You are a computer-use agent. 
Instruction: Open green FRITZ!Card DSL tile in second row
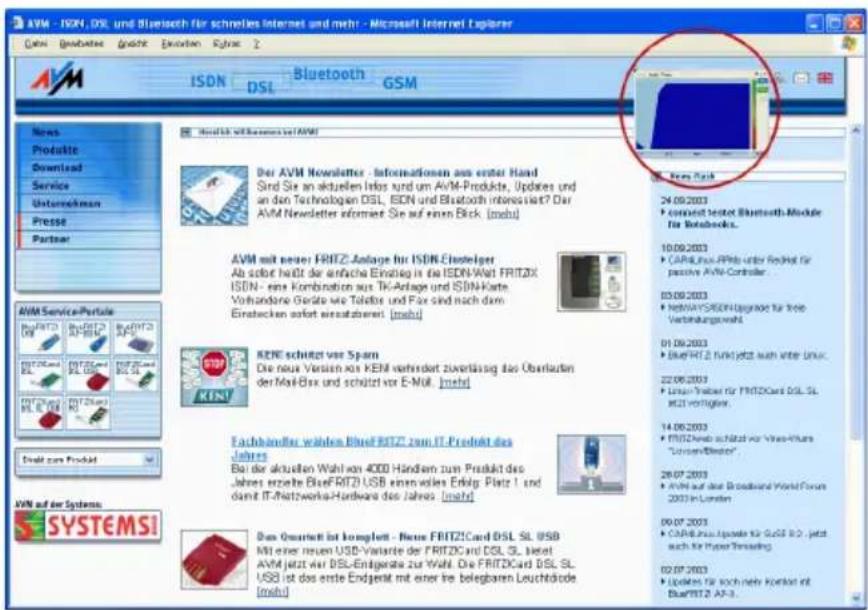[41, 375]
